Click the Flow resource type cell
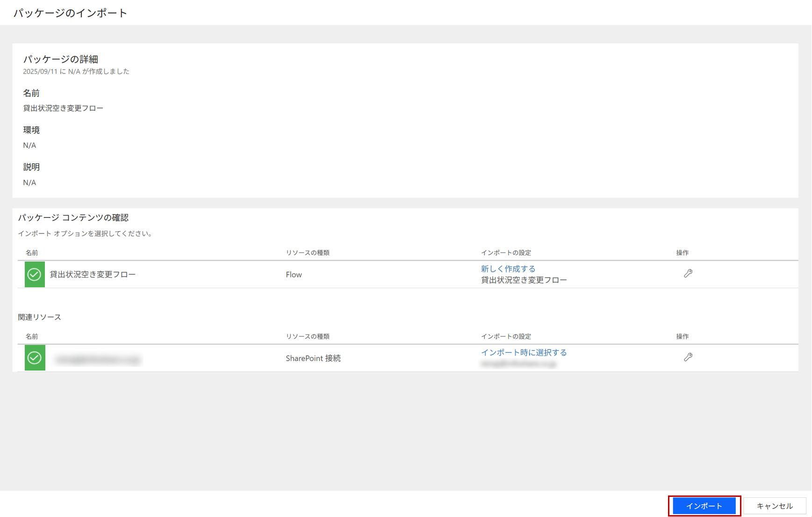 coord(294,275)
